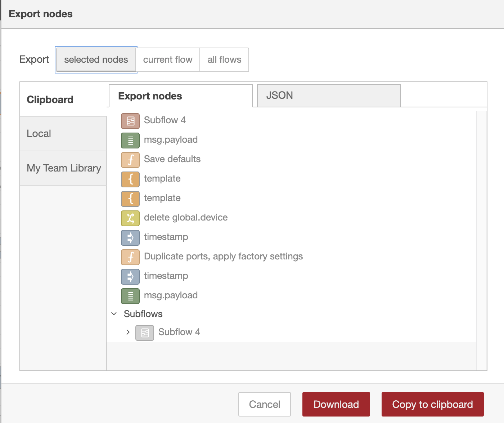This screenshot has width=504, height=423.
Task: Click the Subflow 4 node icon at the top of the list
Action: tap(130, 121)
